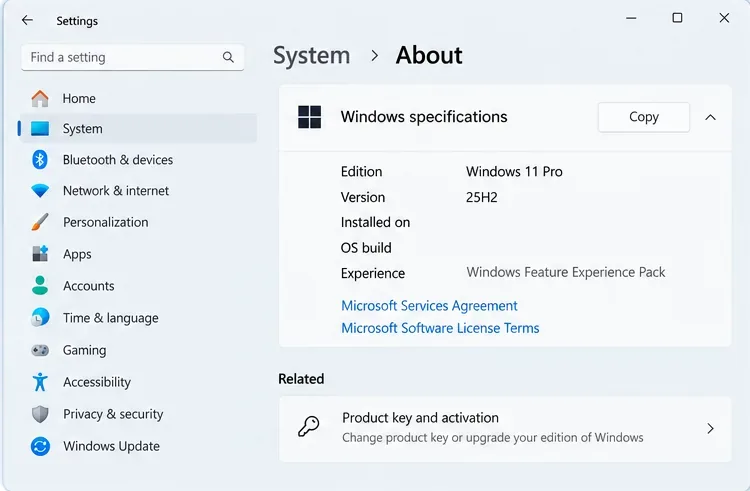Screen dimensions: 750x491
Task: Select Personalization in the sidebar
Action: (x=139, y=222)
